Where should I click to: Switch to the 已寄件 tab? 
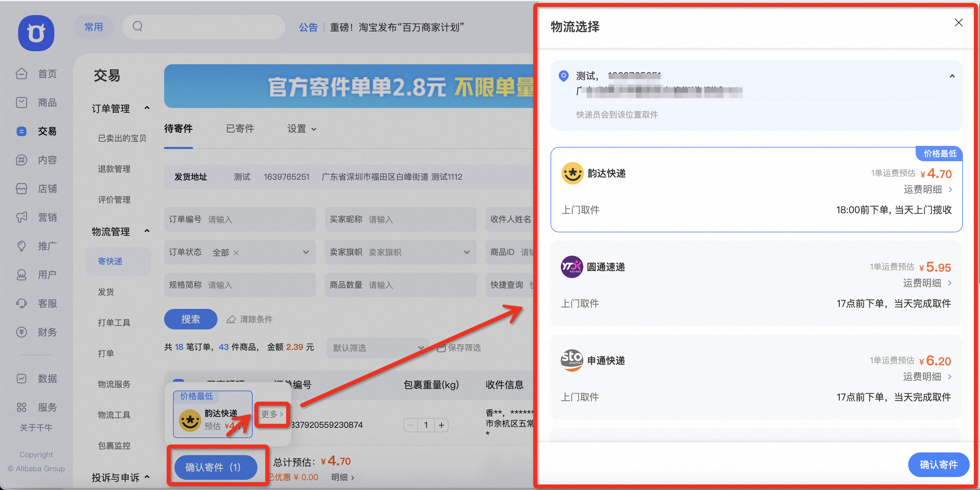(240, 129)
